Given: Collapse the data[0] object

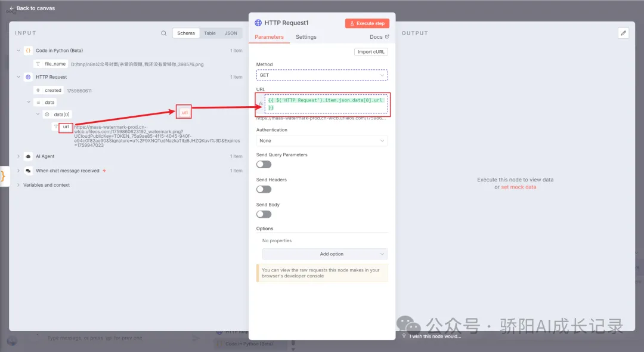Looking at the screenshot, I should (38, 114).
